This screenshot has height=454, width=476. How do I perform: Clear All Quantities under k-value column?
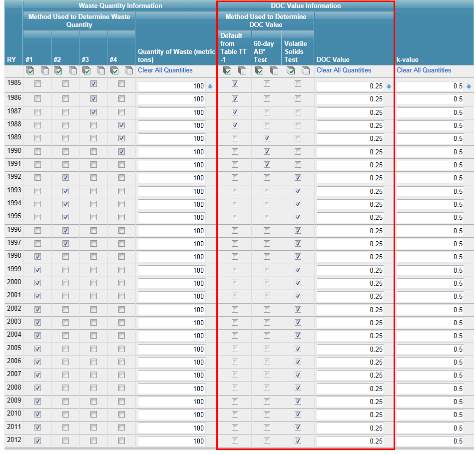point(424,70)
